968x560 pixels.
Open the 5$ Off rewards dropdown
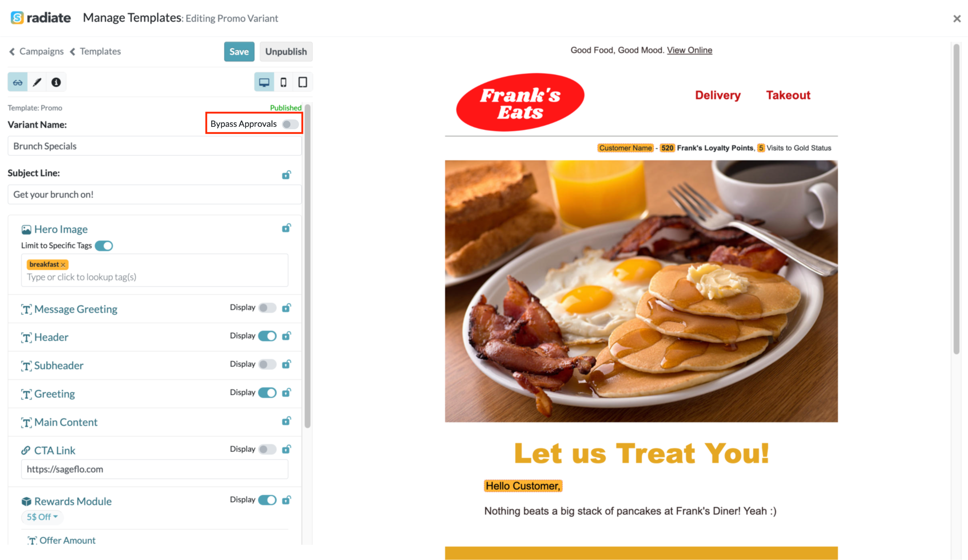42,517
